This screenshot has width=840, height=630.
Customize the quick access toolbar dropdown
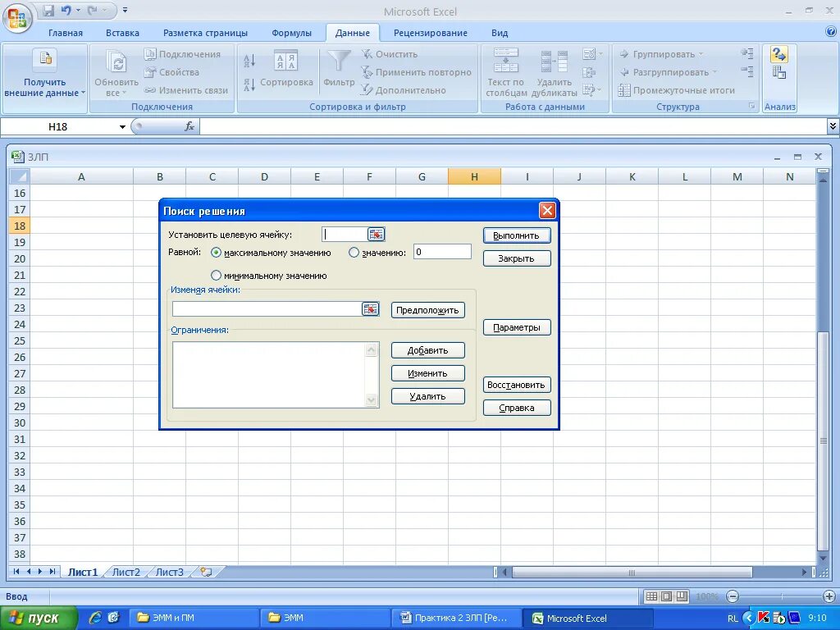[x=125, y=10]
